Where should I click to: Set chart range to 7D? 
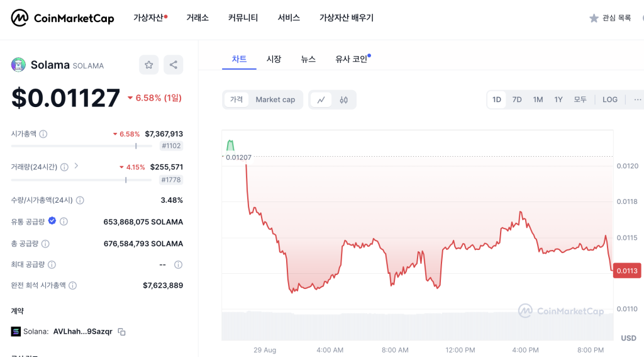[x=517, y=99]
